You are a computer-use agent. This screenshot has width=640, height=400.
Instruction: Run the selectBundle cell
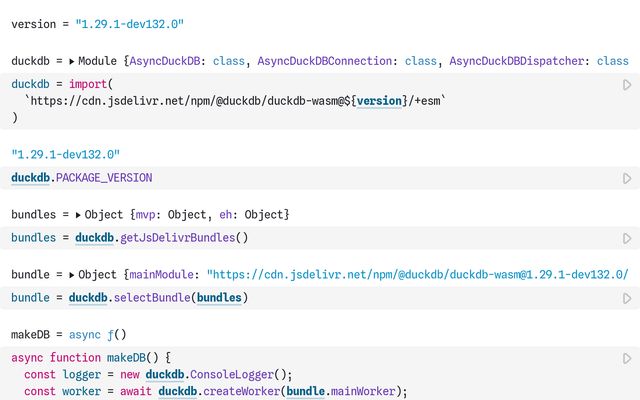(x=627, y=298)
